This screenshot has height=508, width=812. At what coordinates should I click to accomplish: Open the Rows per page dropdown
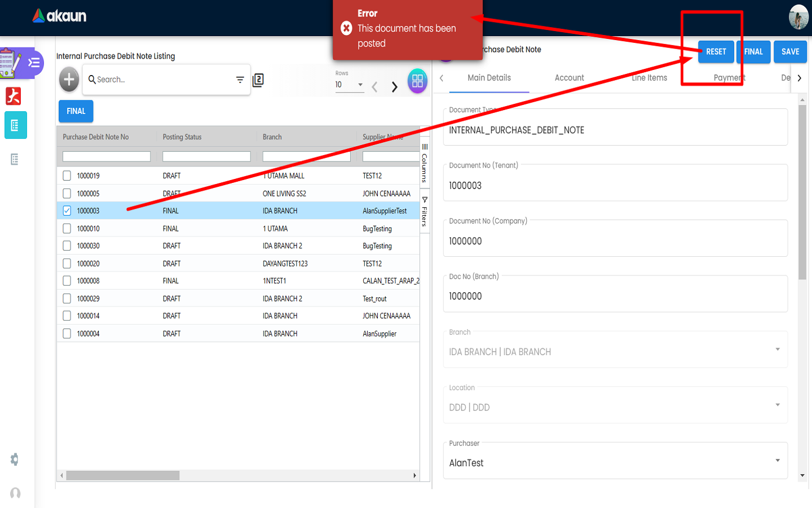[350, 85]
